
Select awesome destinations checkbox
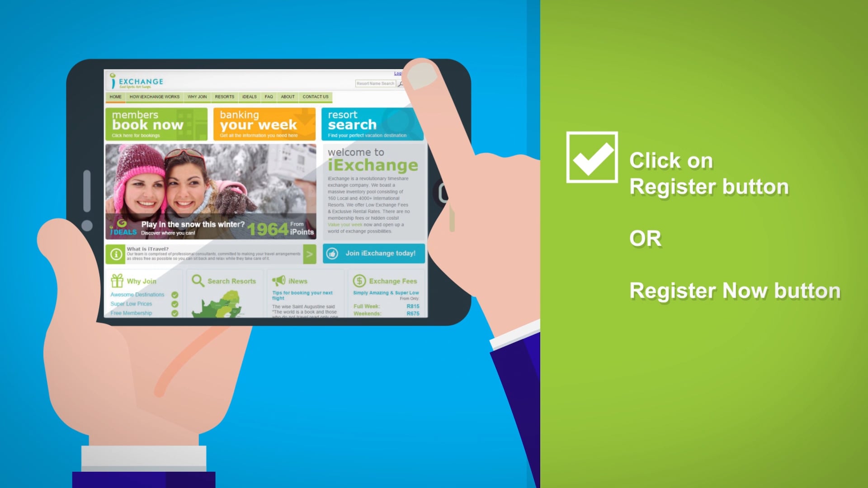click(175, 293)
